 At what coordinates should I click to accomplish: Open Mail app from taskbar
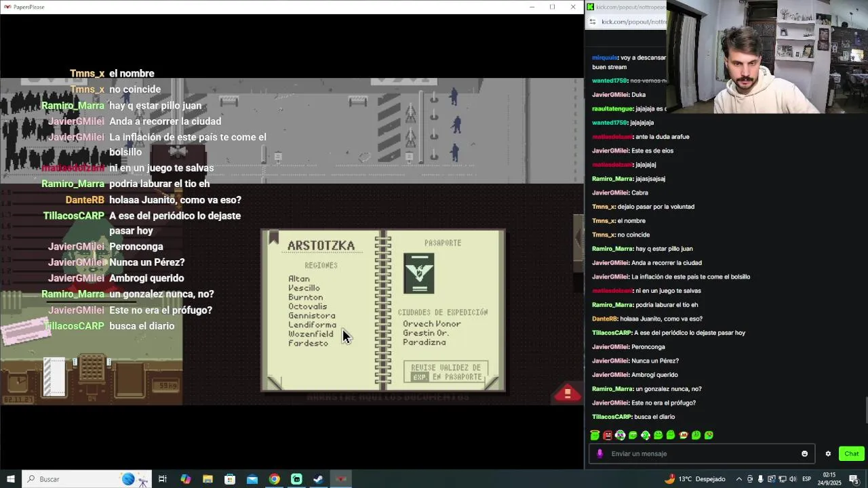[x=252, y=479]
